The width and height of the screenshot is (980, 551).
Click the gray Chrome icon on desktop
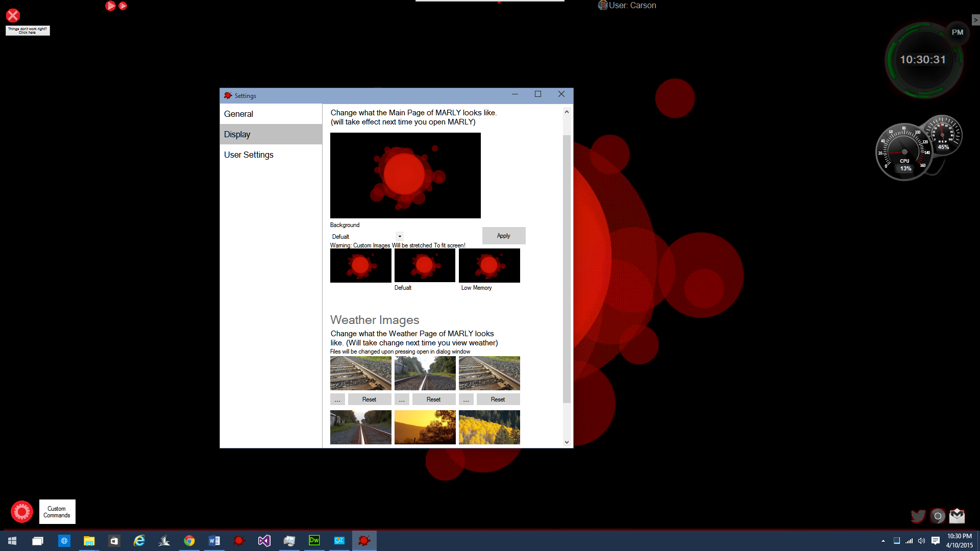pyautogui.click(x=938, y=516)
